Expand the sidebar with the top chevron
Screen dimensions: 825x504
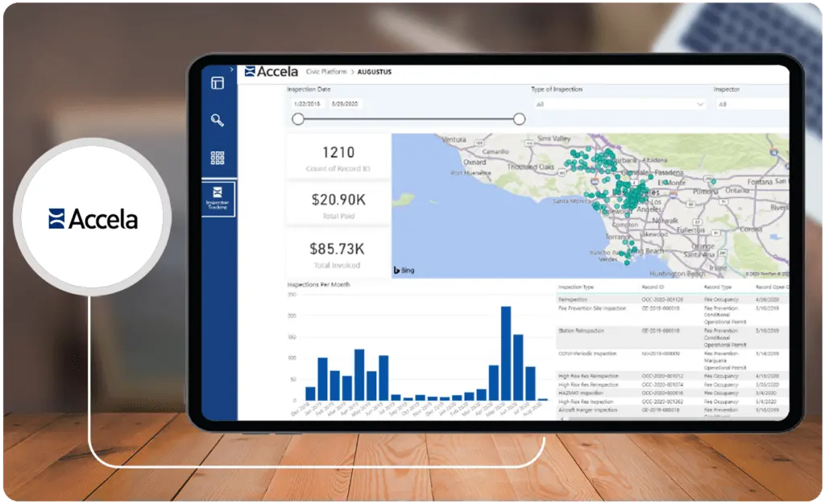point(231,69)
